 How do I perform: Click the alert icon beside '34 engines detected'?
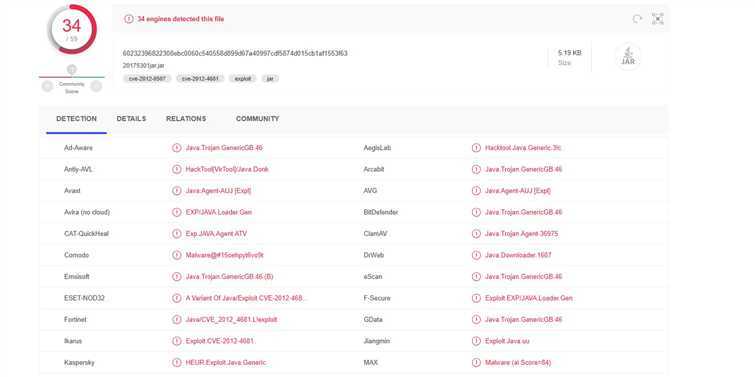(x=129, y=19)
